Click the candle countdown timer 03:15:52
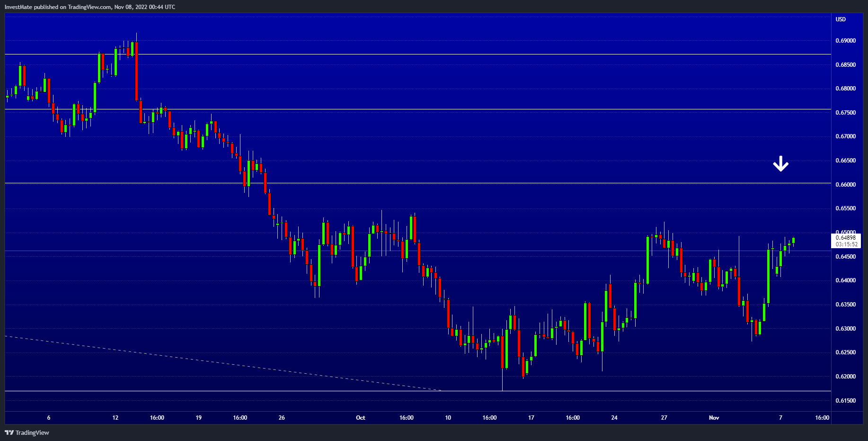The image size is (868, 441). point(846,244)
